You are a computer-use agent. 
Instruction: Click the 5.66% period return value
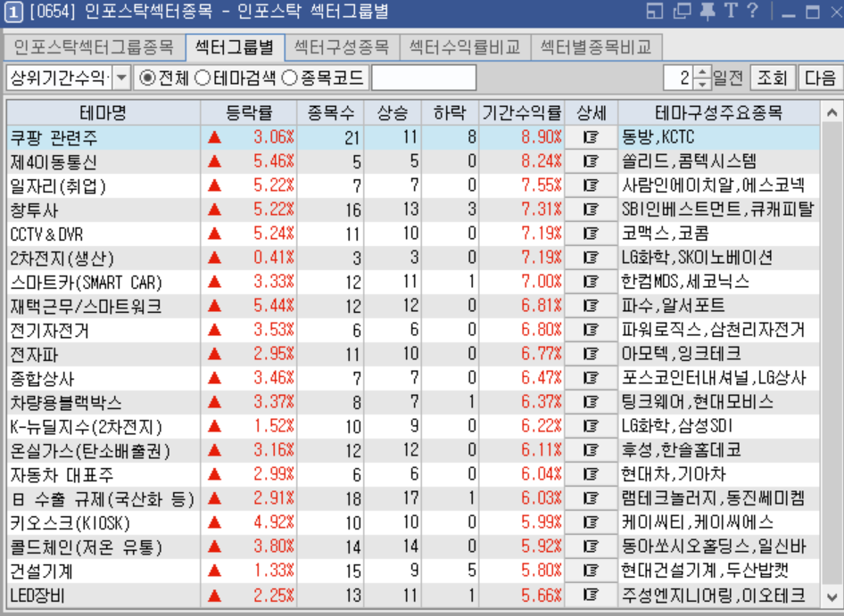tap(541, 595)
